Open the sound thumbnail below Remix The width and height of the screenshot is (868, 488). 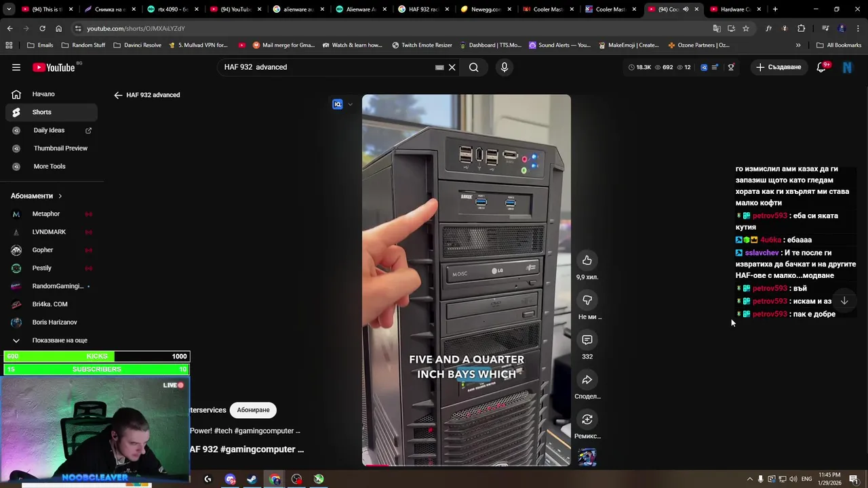587,457
